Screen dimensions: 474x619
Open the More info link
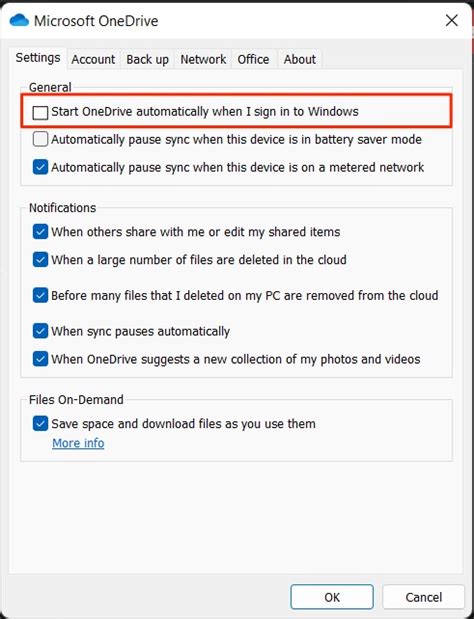(x=78, y=443)
